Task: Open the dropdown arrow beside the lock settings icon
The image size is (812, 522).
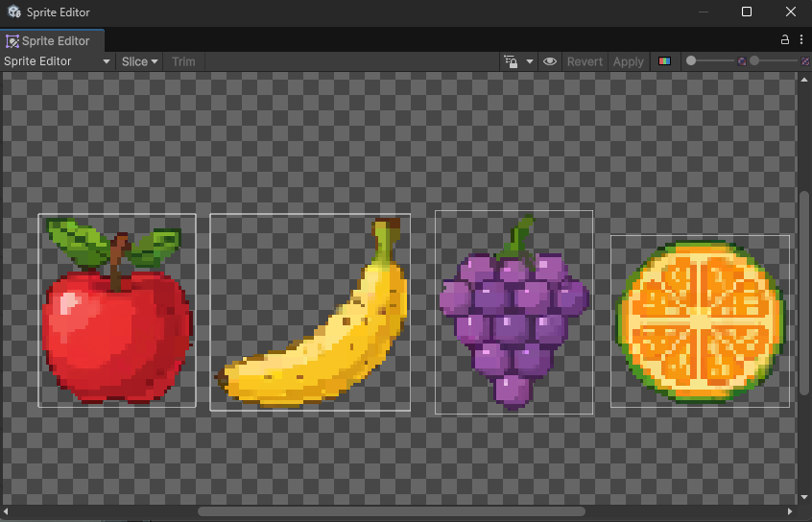Action: [529, 61]
